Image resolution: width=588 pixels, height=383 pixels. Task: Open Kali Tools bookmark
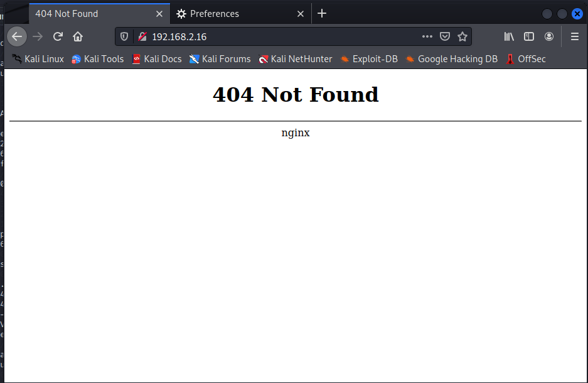97,59
